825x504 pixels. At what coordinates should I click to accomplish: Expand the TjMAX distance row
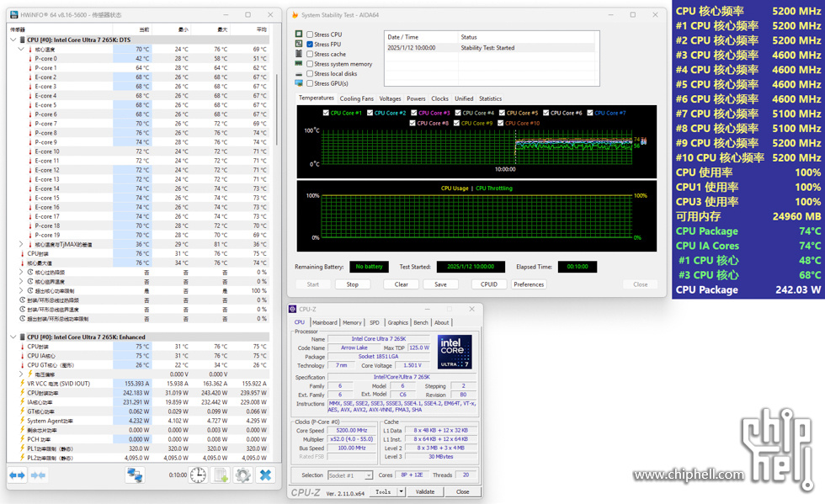(x=21, y=244)
